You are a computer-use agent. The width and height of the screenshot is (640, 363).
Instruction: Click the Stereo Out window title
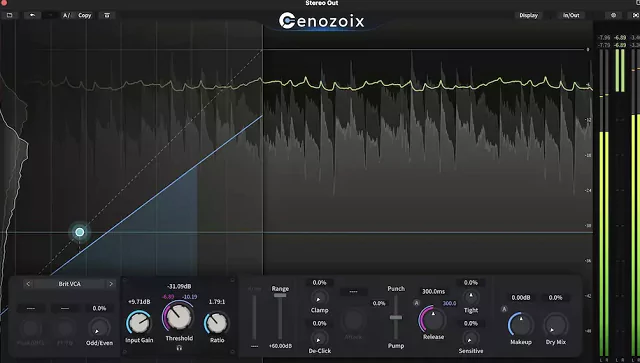(322, 3)
